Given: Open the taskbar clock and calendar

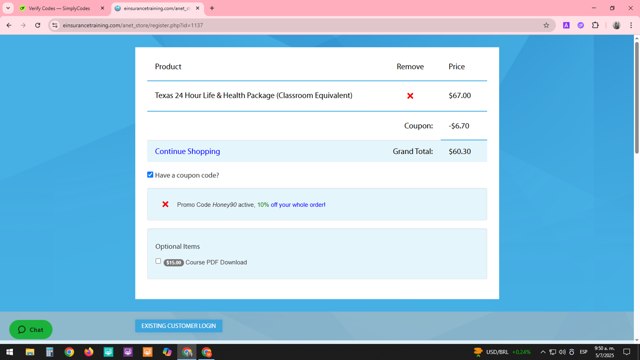Looking at the screenshot, I should (x=604, y=352).
